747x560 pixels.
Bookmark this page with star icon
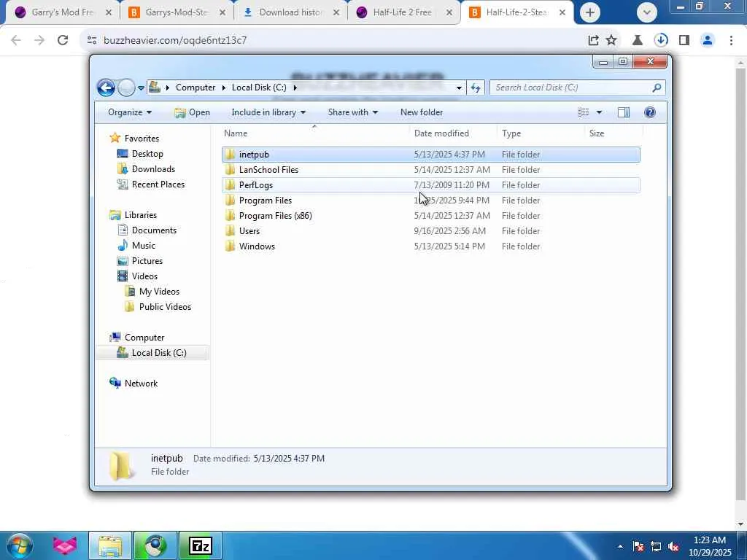coord(611,41)
